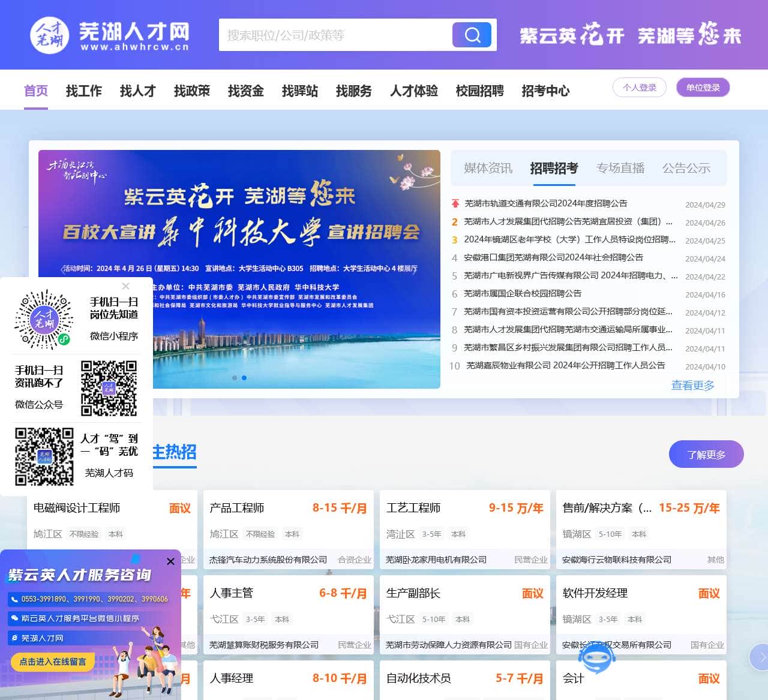Image resolution: width=768 pixels, height=700 pixels.
Task: Switch to 招聘招考 tab
Action: [x=554, y=168]
